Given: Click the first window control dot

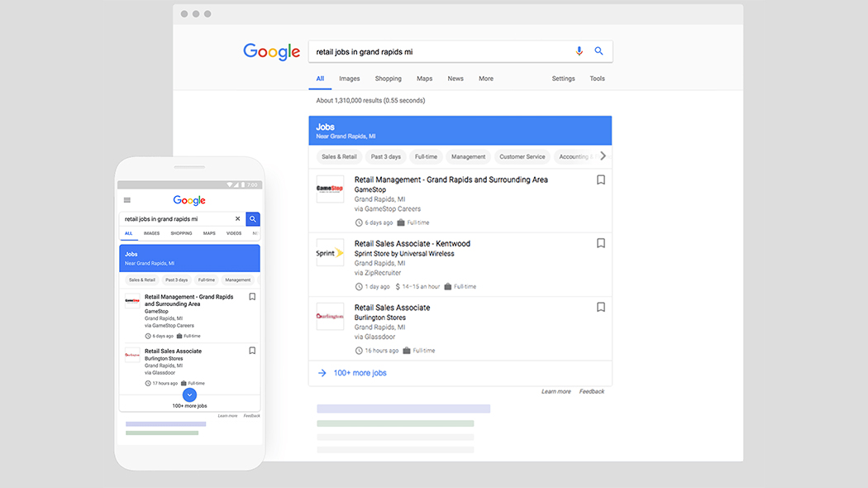Looking at the screenshot, I should pos(184,14).
